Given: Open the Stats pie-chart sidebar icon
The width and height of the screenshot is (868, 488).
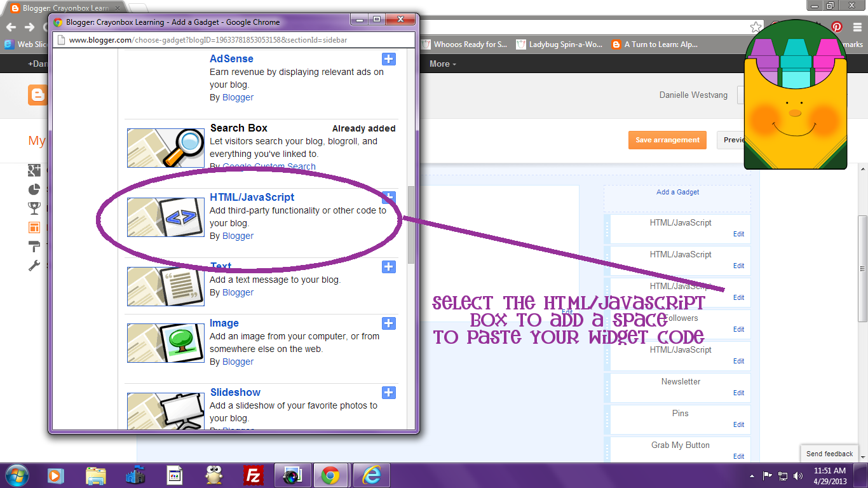Looking at the screenshot, I should pos(34,189).
